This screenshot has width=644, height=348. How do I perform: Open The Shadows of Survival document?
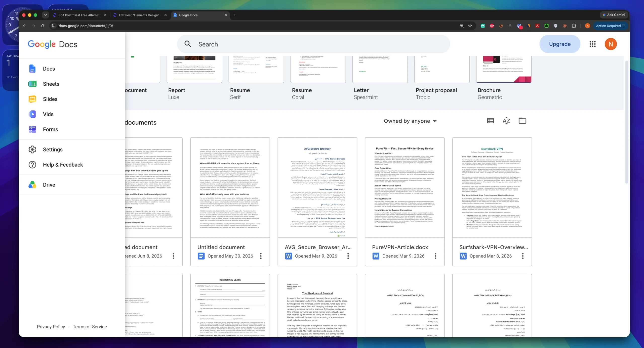pos(317,306)
